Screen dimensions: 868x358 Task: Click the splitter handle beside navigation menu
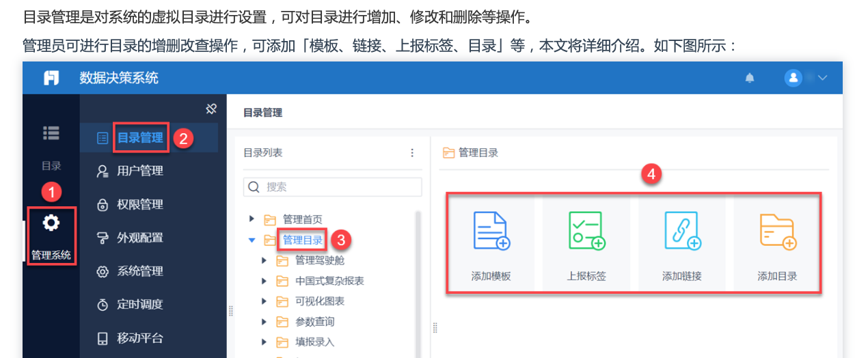click(230, 311)
